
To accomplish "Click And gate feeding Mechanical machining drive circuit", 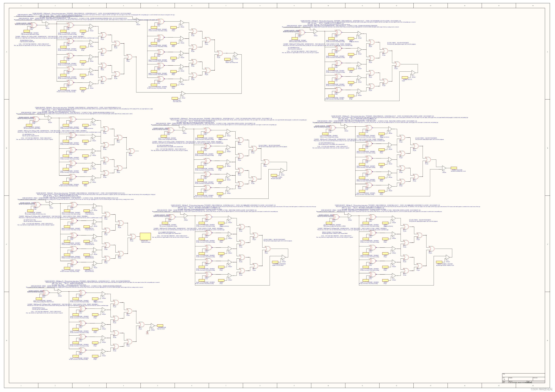I will (444, 168).
